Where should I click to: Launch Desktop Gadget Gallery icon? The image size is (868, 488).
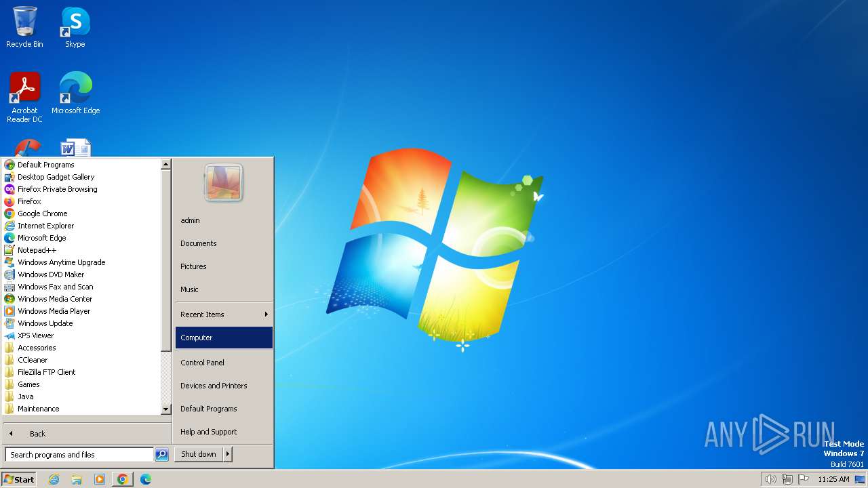9,177
